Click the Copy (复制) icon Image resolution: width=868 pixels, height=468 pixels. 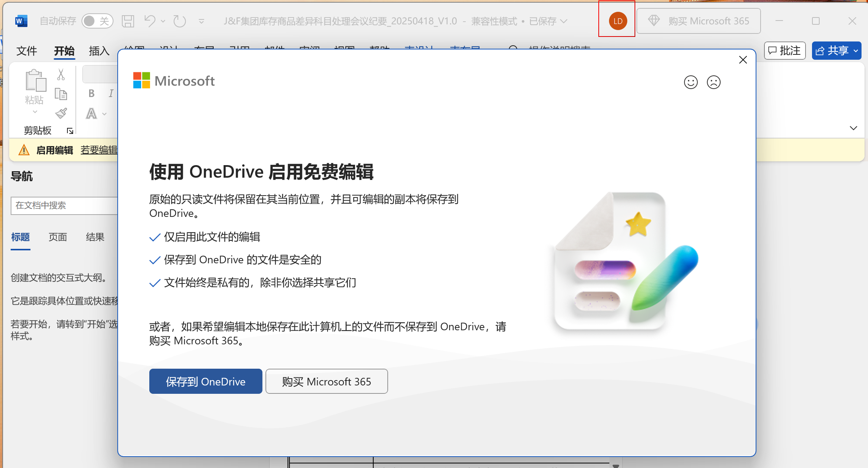pos(61,93)
